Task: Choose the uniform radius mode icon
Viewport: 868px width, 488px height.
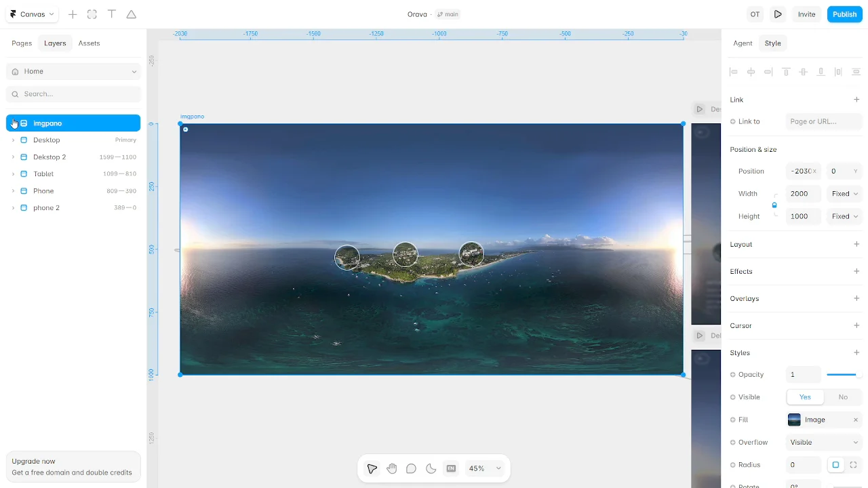Action: click(835, 465)
